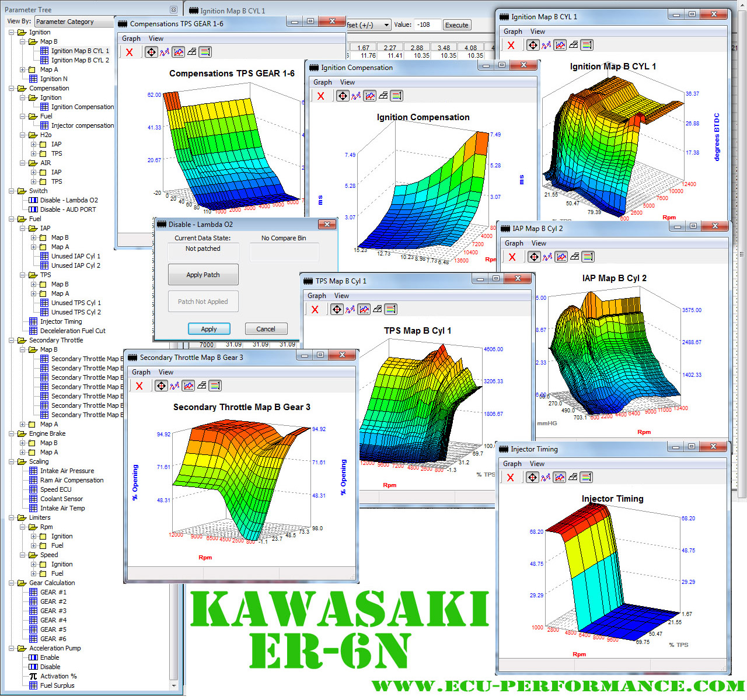The height and width of the screenshot is (700, 747).
Task: Open Graph menu in IAP Map B Cyl 2 window
Action: [514, 243]
